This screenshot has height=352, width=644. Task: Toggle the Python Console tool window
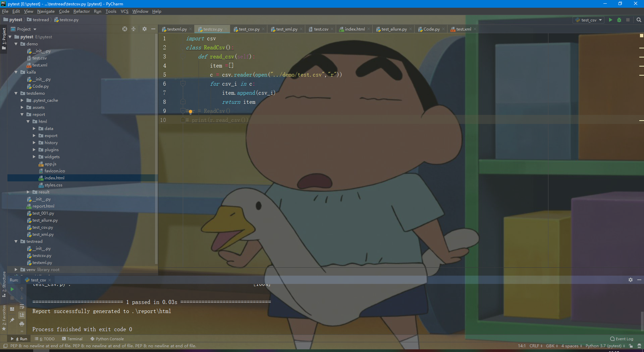click(107, 339)
